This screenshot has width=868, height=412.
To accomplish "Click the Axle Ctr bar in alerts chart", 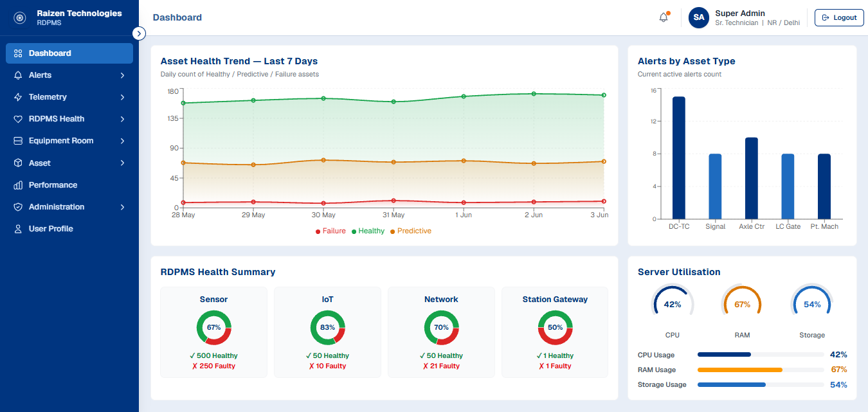I will coord(752,178).
